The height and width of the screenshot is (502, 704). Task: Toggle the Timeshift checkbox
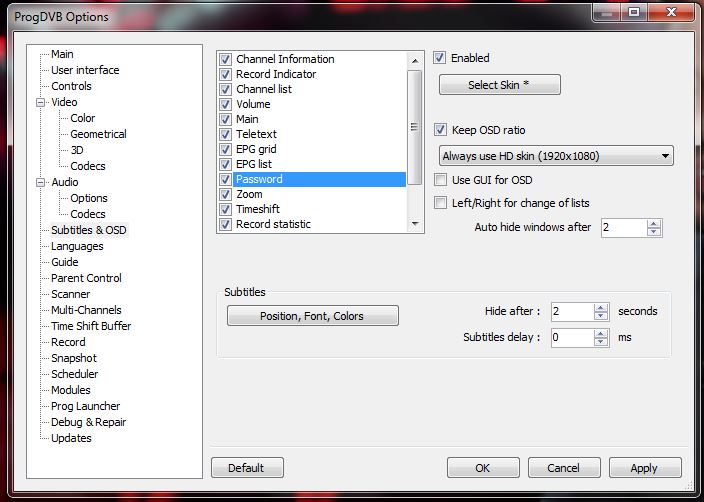click(x=225, y=209)
